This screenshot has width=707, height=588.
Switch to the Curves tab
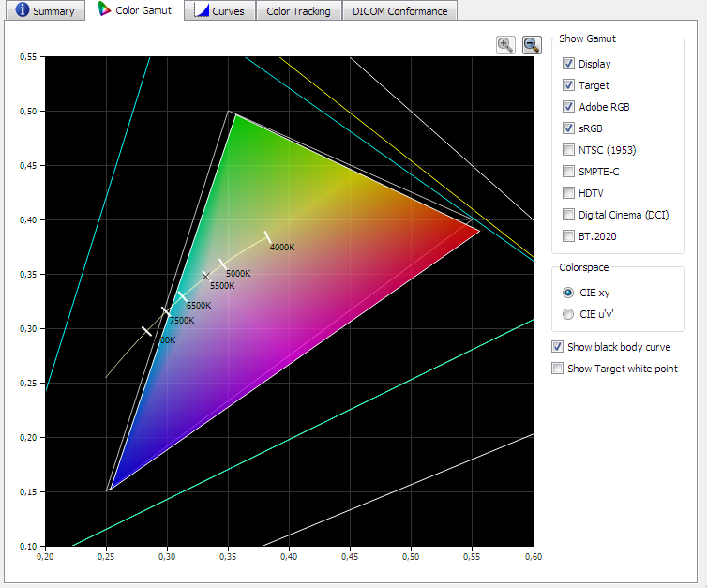pos(219,11)
